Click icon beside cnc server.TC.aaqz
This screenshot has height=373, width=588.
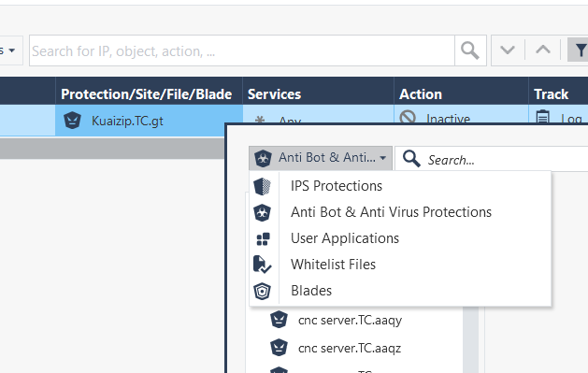[279, 348]
